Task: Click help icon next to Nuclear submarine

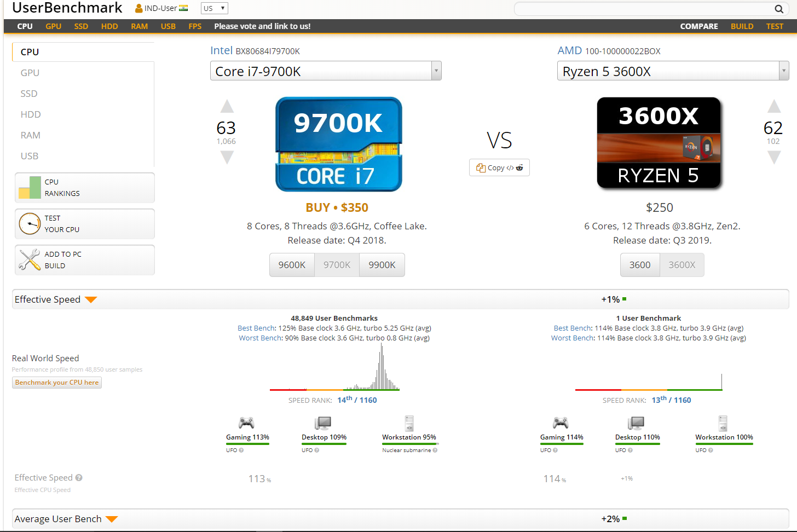Action: (x=435, y=450)
